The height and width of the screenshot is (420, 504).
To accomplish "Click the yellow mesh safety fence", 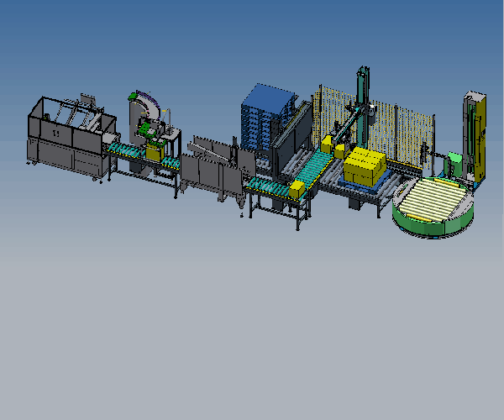I will tap(403, 126).
